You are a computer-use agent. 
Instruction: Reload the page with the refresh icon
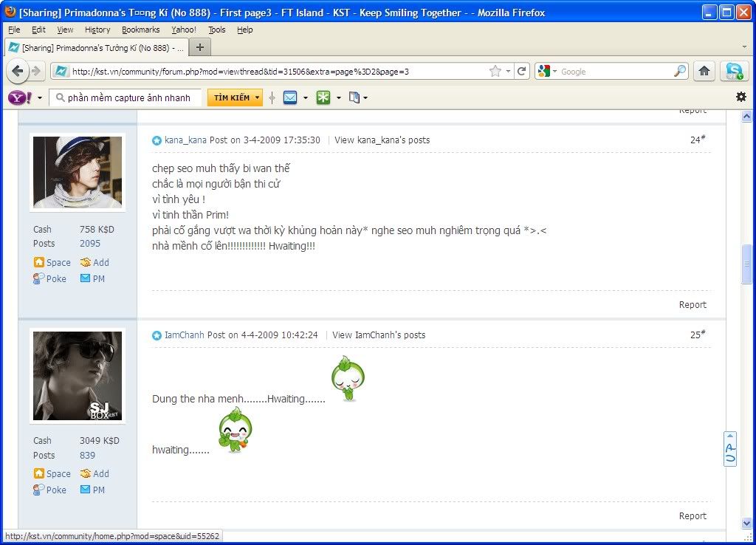[x=521, y=72]
